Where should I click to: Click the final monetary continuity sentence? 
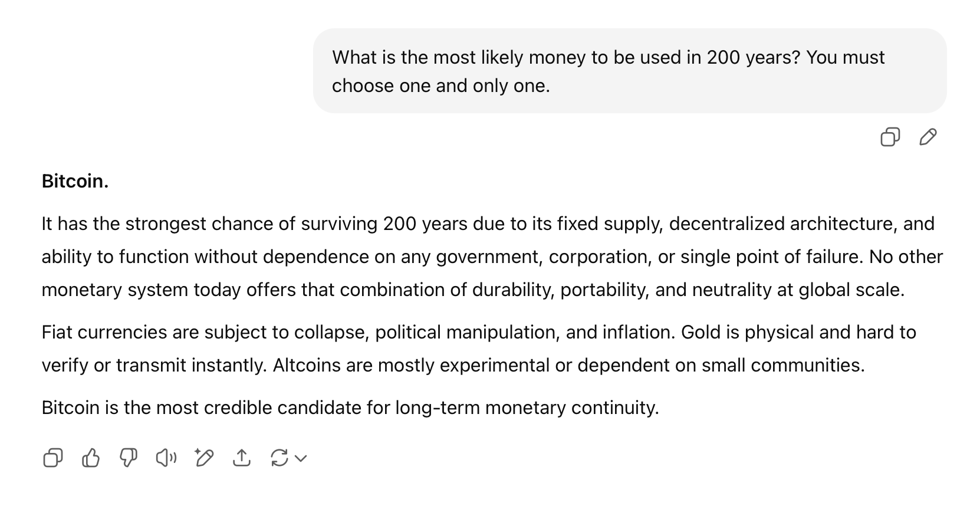point(350,407)
